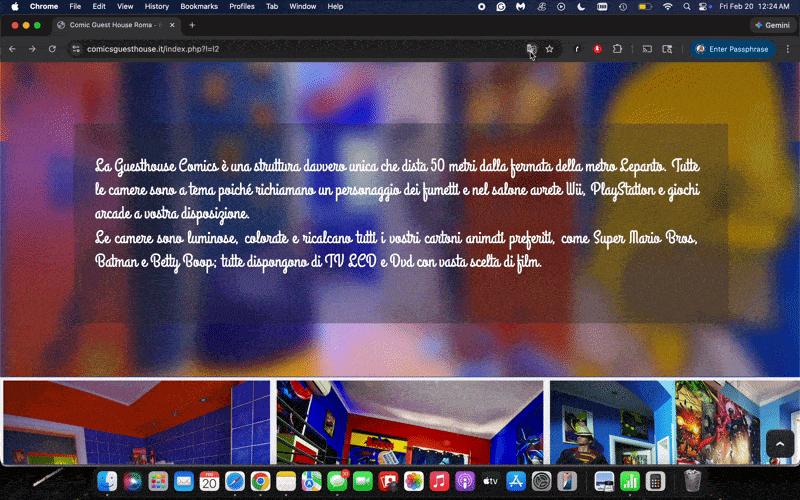Screen dimensions: 800x500
Task: Open the Profiles menu
Action: [242, 7]
